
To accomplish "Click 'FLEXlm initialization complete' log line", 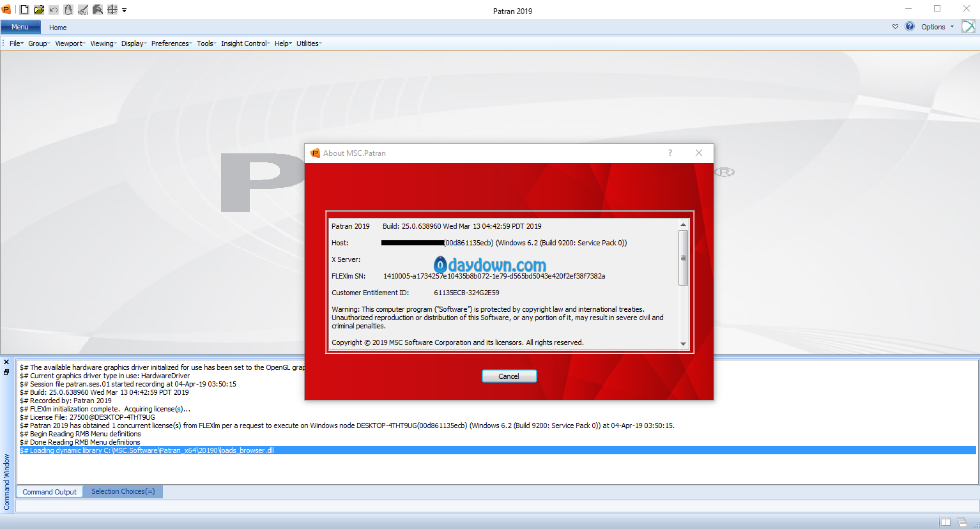I will click(105, 409).
